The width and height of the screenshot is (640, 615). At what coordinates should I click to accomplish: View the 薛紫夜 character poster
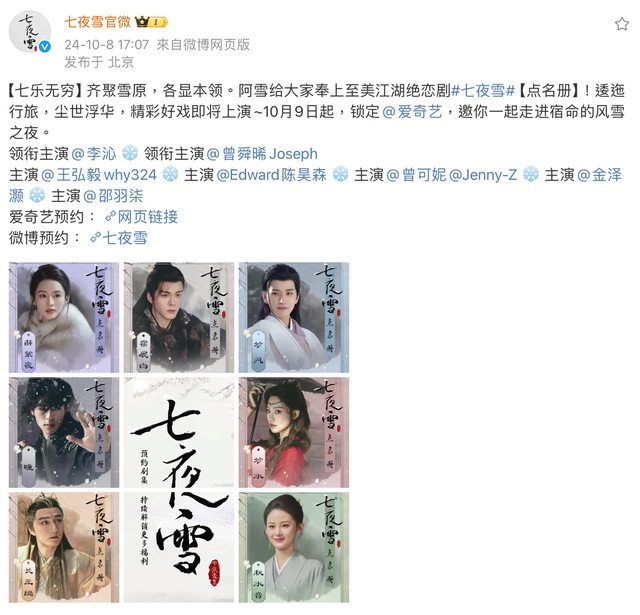[x=64, y=317]
